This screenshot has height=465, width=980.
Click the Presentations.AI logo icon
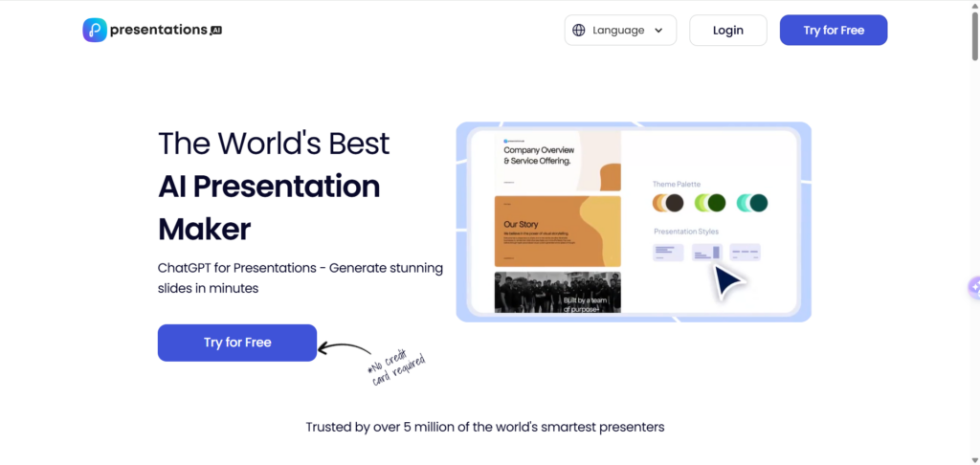[x=95, y=31]
